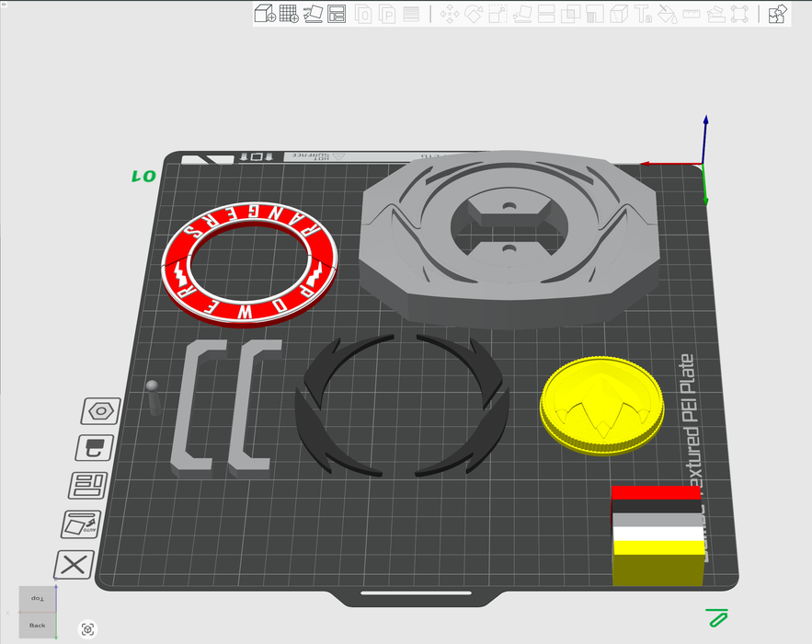Open the small gear settings near the view cube
The height and width of the screenshot is (644, 812).
pos(87,629)
